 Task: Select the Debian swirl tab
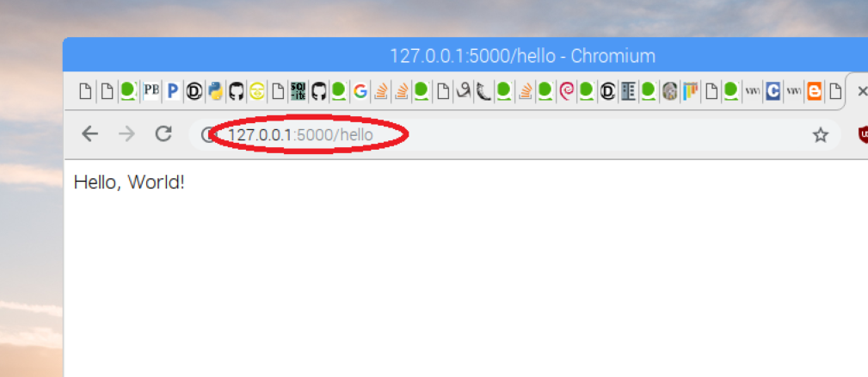click(x=566, y=90)
